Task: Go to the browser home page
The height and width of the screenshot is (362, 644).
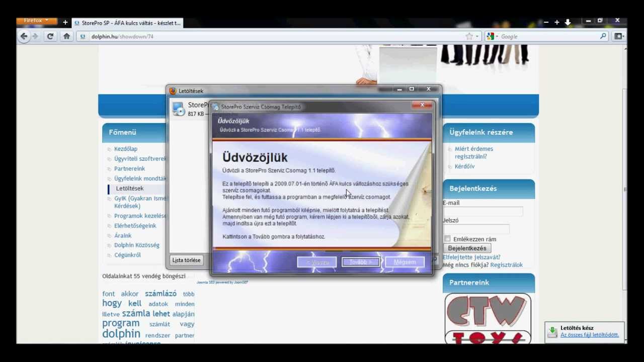Action: [66, 36]
